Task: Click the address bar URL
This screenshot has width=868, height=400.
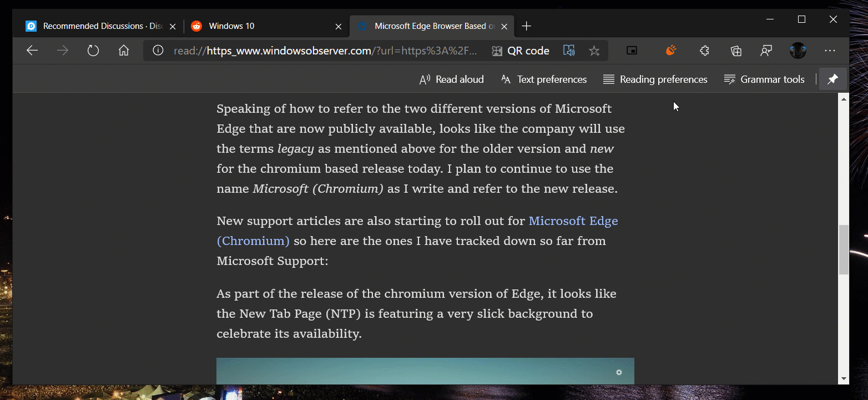Action: point(325,51)
